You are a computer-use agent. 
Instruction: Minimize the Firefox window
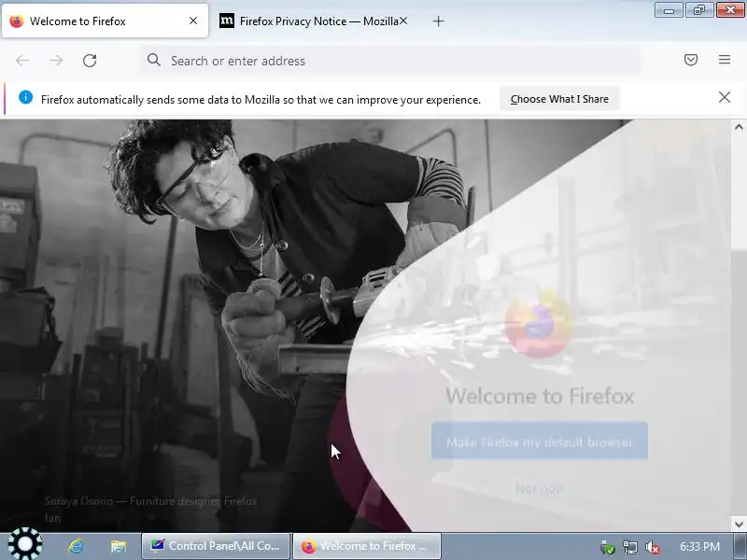669,10
